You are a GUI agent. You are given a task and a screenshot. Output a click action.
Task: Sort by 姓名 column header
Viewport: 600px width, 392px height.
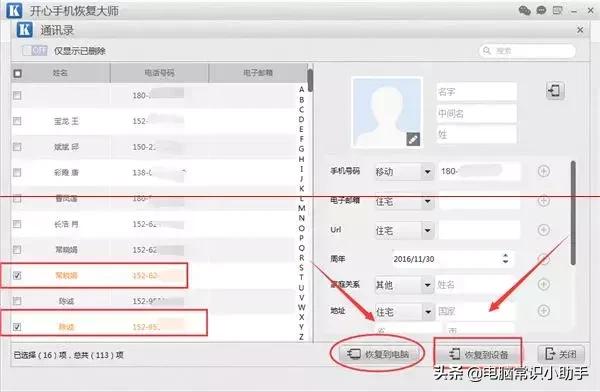point(60,73)
